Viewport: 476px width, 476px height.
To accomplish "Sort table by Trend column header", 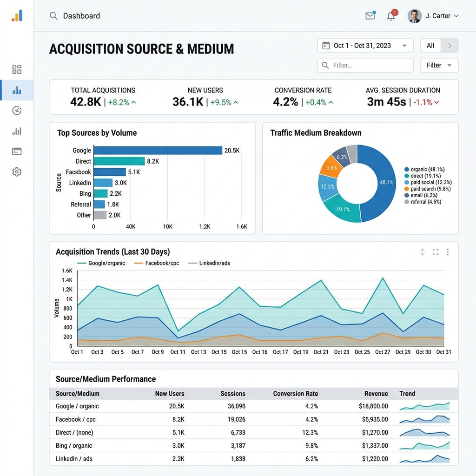I will (x=407, y=394).
